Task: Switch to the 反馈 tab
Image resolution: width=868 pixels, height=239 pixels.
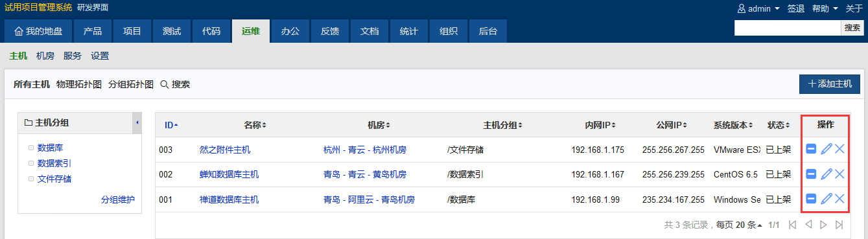Action: (x=329, y=31)
